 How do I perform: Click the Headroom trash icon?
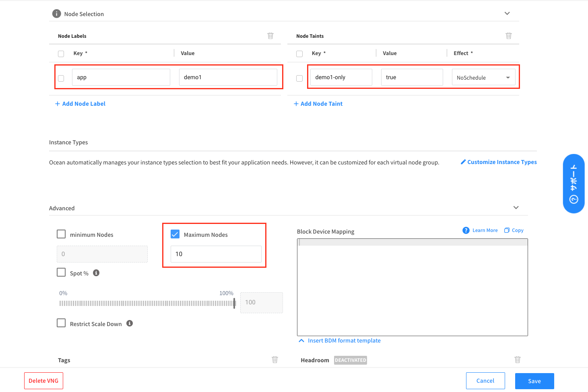coord(518,359)
